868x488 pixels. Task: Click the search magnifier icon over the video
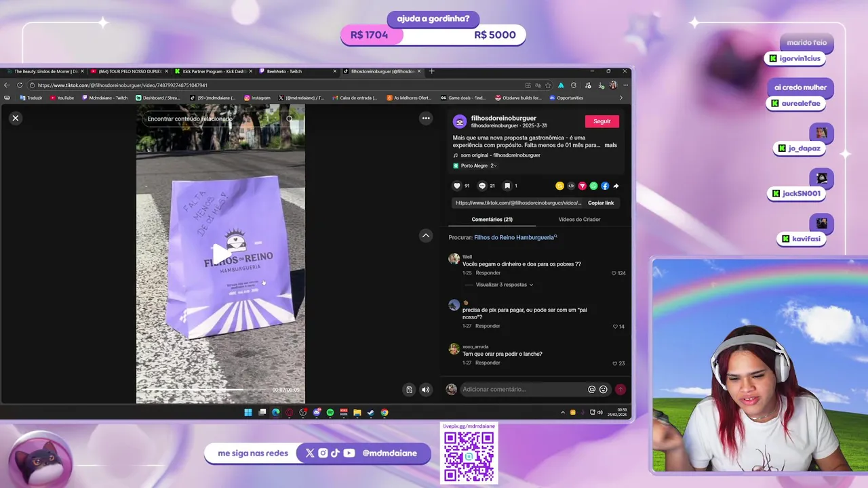pyautogui.click(x=290, y=119)
